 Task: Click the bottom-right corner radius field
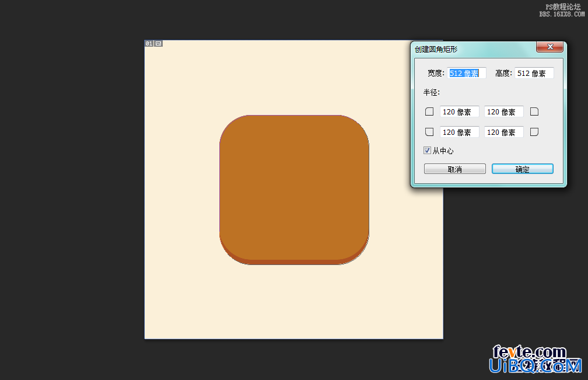click(503, 132)
